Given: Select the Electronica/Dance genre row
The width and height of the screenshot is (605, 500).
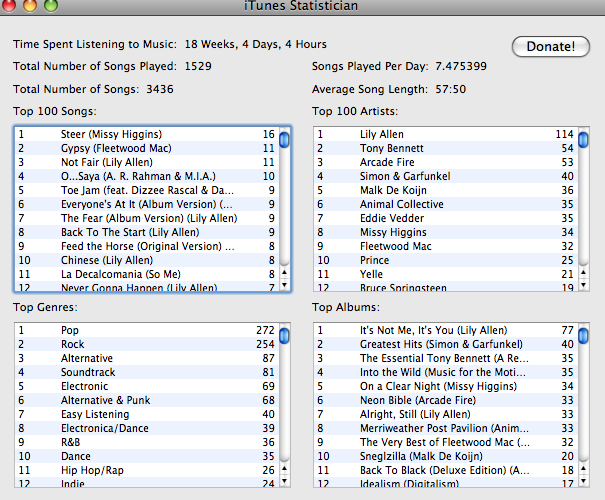Looking at the screenshot, I should (147, 428).
